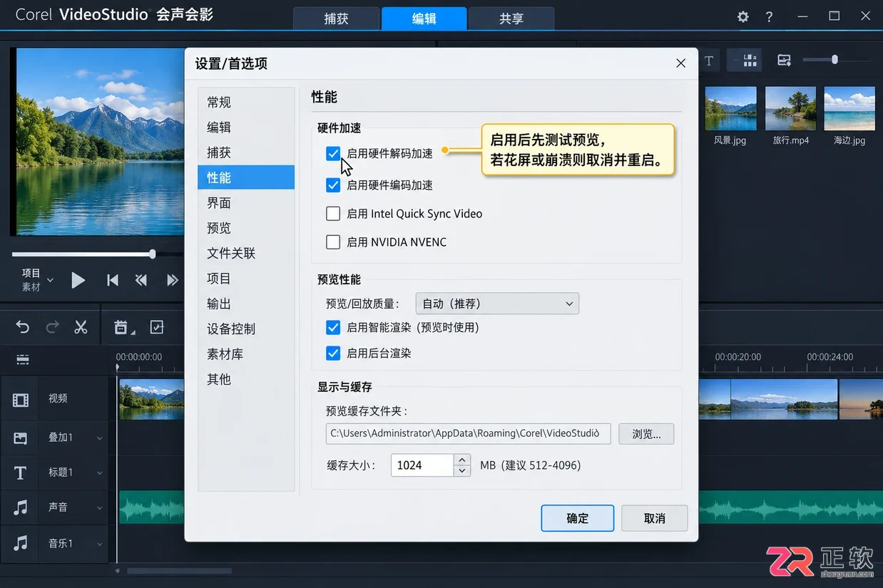Toggle 启用硬件解码加速 checkbox
The width and height of the screenshot is (883, 588).
(x=333, y=153)
